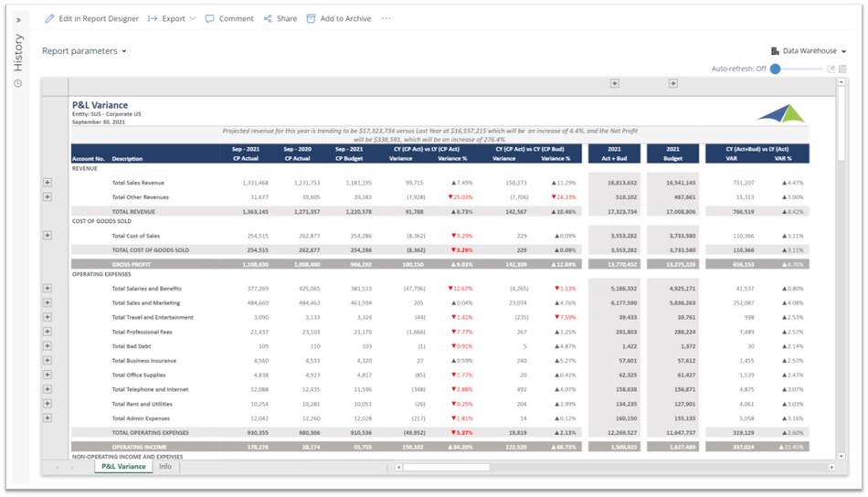868x497 pixels.
Task: Expand the History panel with double chevron
Action: [x=17, y=19]
